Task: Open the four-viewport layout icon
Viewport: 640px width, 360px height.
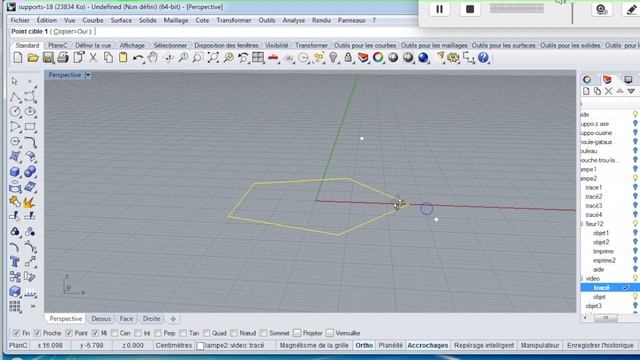Action: tap(258, 58)
